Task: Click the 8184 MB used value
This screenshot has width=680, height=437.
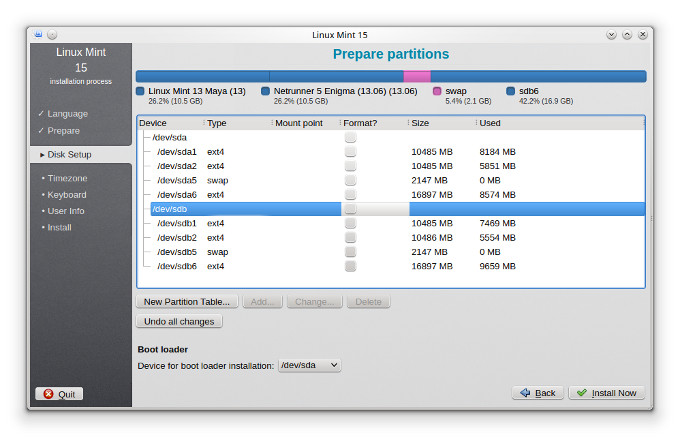Action: (497, 152)
